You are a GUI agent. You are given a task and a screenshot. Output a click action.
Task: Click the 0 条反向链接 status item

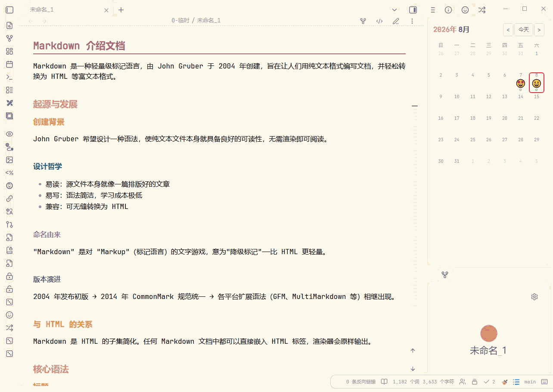click(x=361, y=382)
